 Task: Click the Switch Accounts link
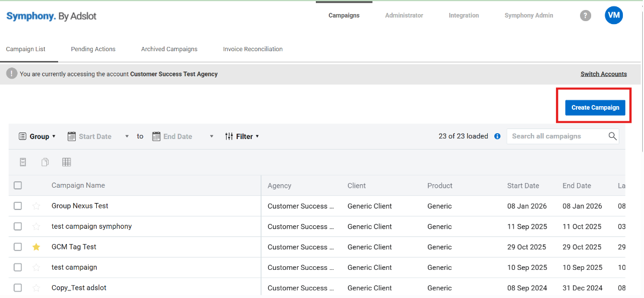coord(603,74)
